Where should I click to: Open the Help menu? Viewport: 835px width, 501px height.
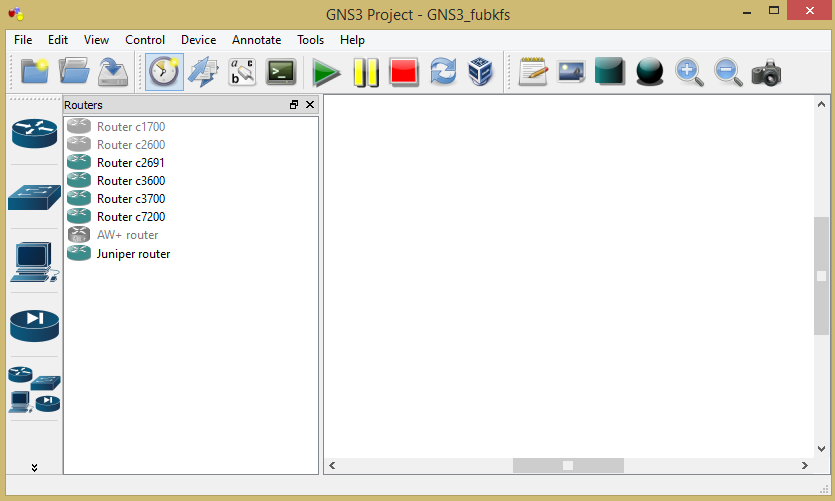pyautogui.click(x=352, y=40)
